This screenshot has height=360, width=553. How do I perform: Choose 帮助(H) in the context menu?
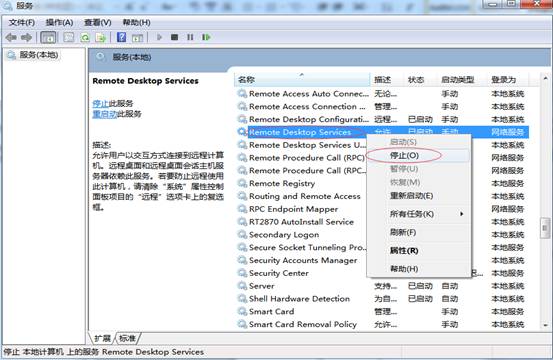pyautogui.click(x=418, y=269)
